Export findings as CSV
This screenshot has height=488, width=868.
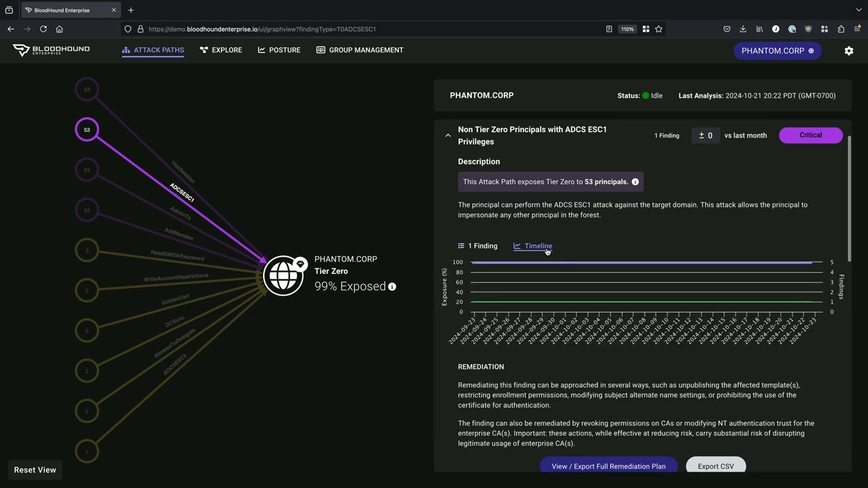715,466
